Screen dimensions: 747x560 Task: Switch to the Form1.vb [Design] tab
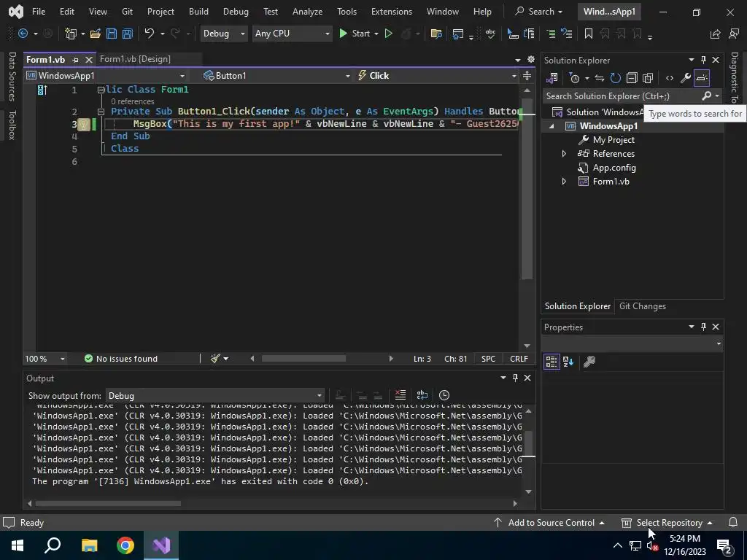tap(135, 59)
